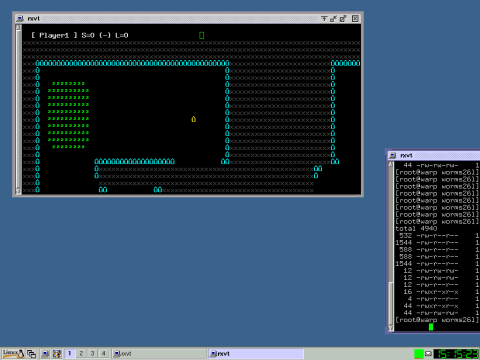This screenshot has height=360, width=480.
Task: Click the digital clock showing 15:15:23
Action: coord(457,354)
